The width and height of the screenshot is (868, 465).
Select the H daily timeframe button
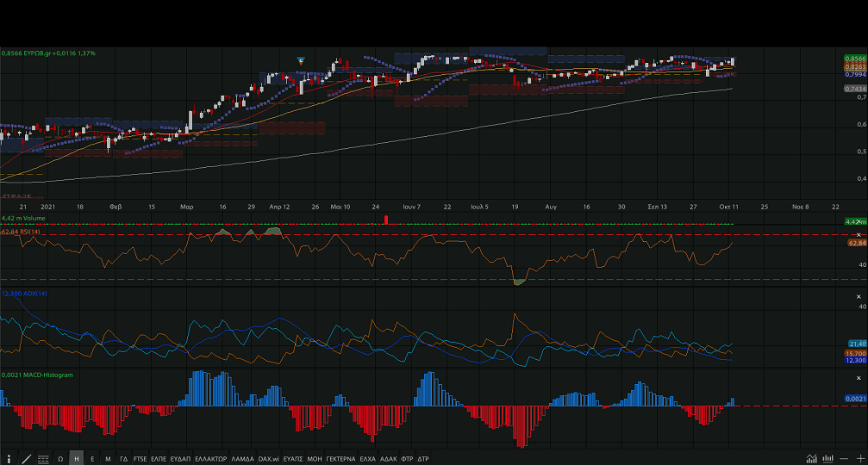(76, 459)
